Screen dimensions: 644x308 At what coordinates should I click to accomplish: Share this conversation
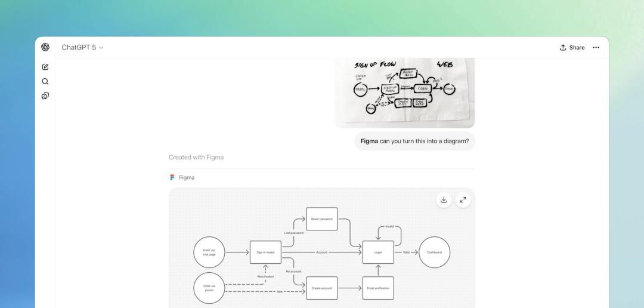(572, 48)
